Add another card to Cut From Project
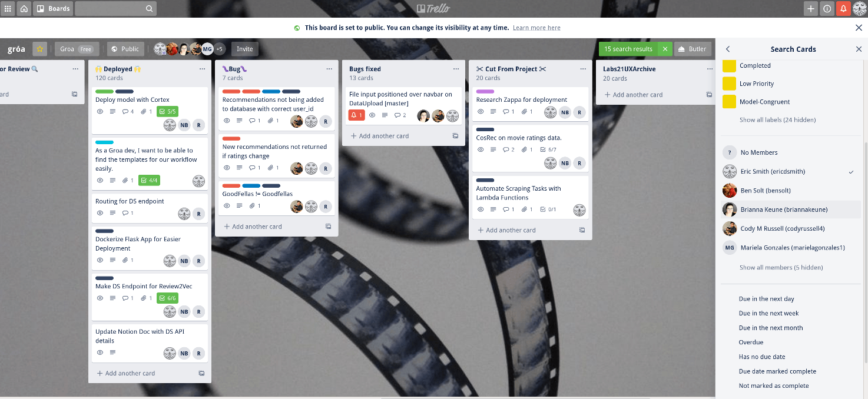 point(506,230)
